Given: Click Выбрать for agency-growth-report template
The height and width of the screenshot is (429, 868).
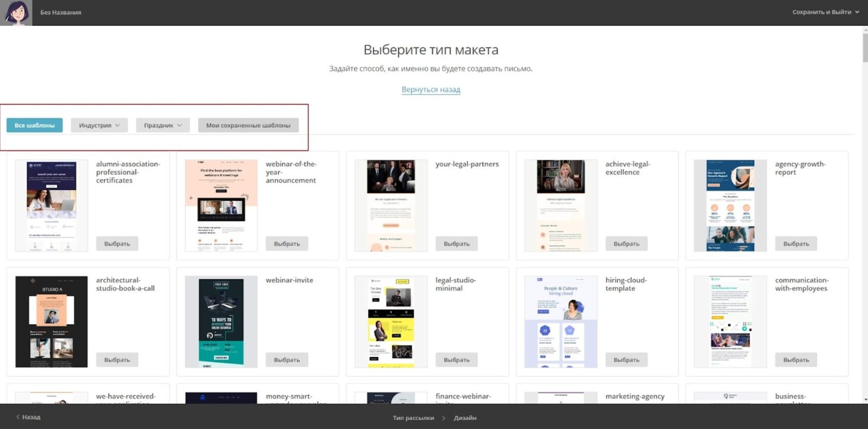Looking at the screenshot, I should tap(796, 243).
